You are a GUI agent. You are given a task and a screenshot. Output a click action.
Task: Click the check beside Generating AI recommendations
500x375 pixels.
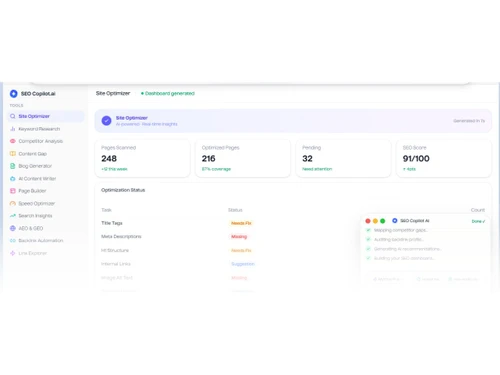click(x=368, y=249)
